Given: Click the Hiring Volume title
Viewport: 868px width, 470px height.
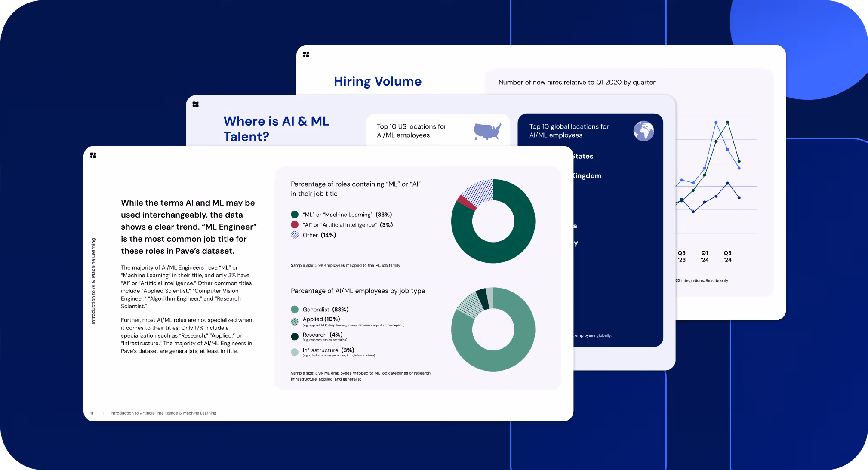Looking at the screenshot, I should [x=377, y=81].
